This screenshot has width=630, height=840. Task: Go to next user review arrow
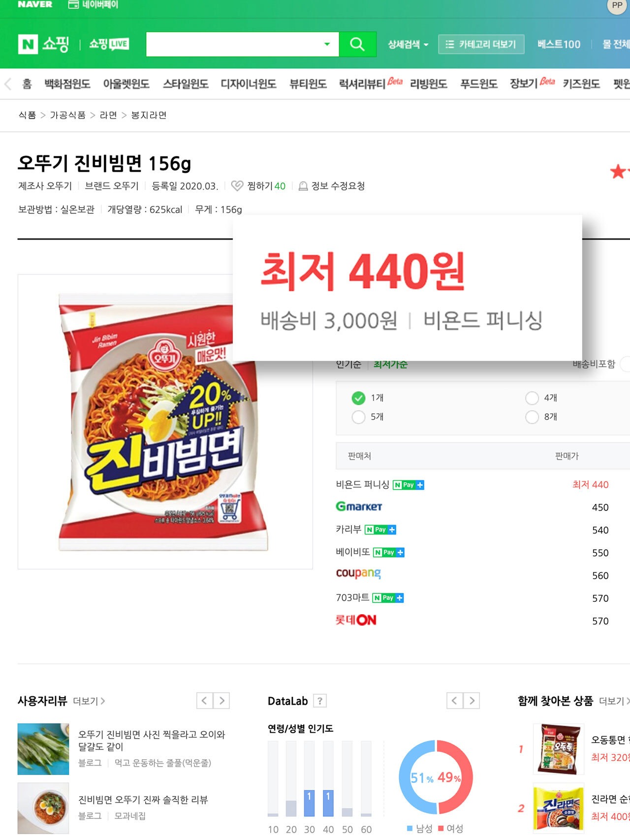click(x=222, y=701)
